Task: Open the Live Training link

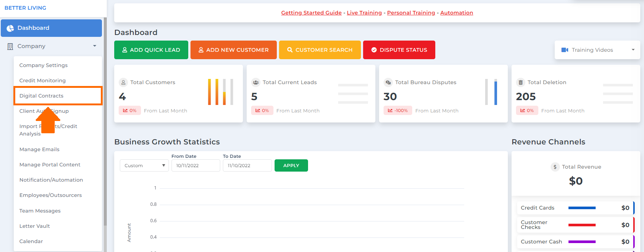Action: 364,13
